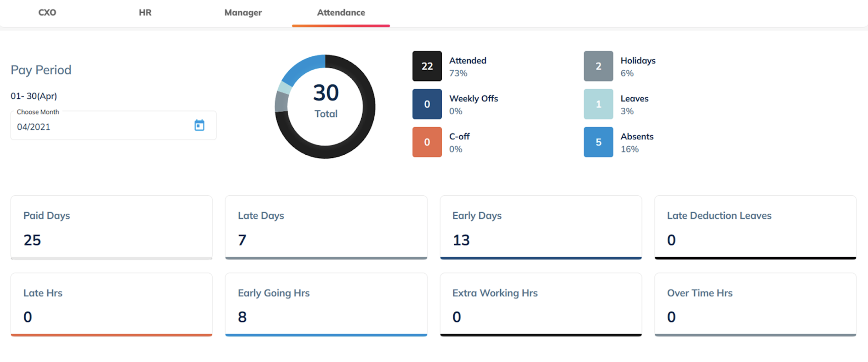
Task: Open the Manager tab
Action: [x=243, y=13]
